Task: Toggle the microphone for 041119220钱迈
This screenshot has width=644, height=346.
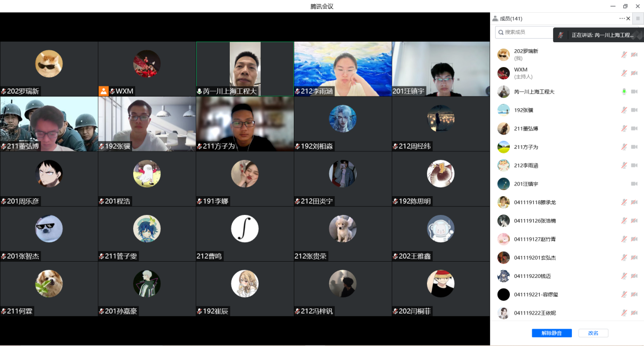Action: click(624, 276)
